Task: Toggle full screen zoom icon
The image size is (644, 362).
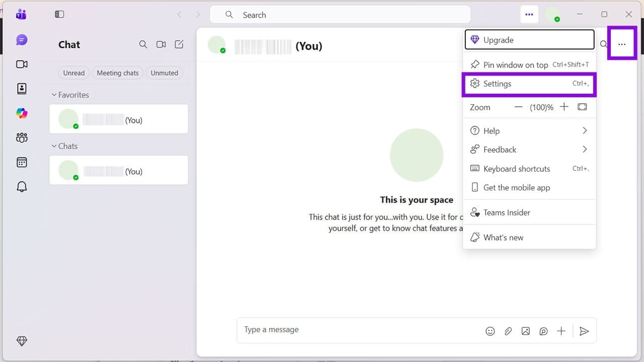Action: click(x=582, y=107)
